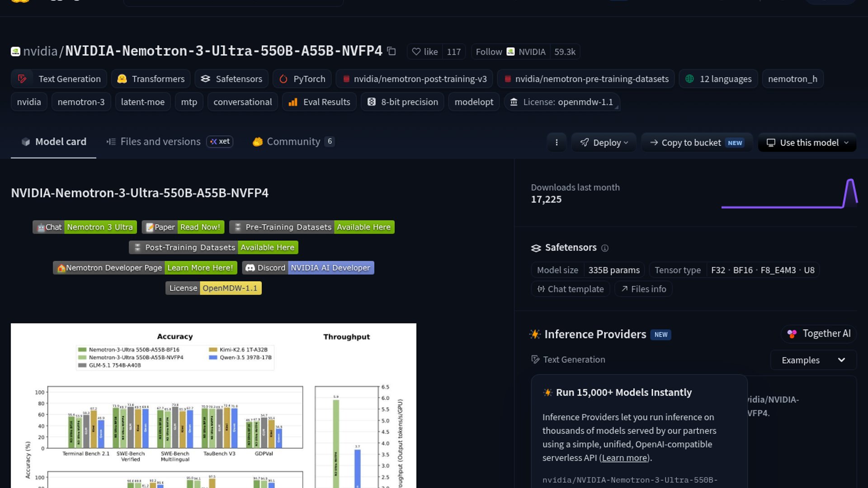Switch to the Model card tab
Screen dimensions: 868x488
point(53,142)
